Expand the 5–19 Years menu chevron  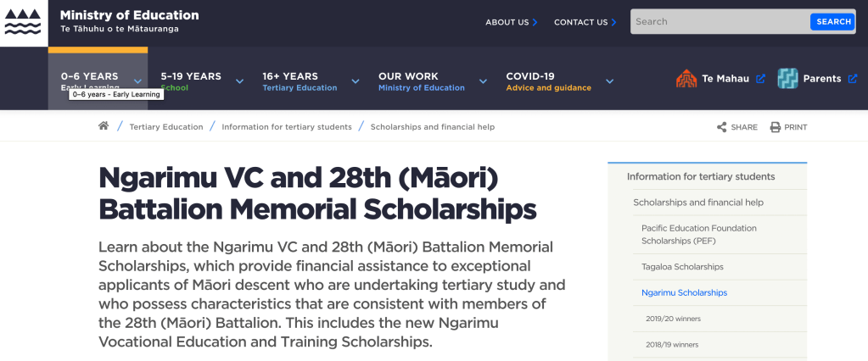pyautogui.click(x=239, y=81)
